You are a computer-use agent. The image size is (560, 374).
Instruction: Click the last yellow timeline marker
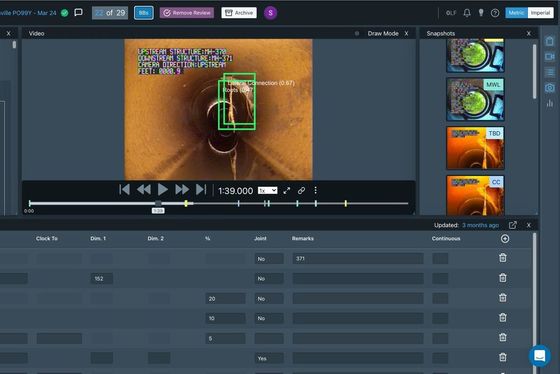(345, 203)
